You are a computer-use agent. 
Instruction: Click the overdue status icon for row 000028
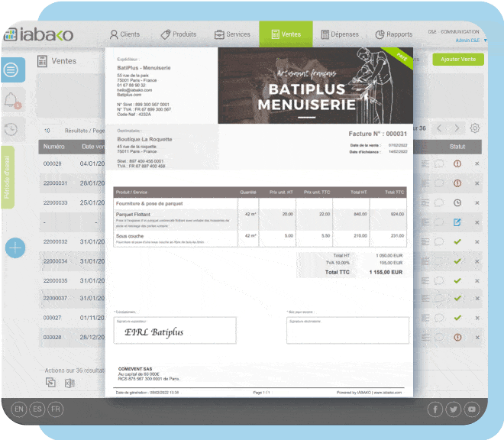pyautogui.click(x=457, y=338)
